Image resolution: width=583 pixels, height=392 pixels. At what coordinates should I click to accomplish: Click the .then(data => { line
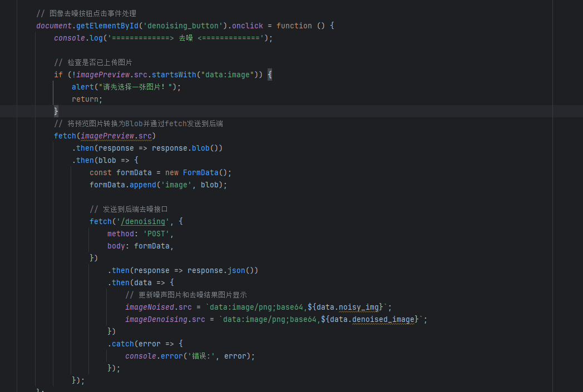click(x=141, y=283)
